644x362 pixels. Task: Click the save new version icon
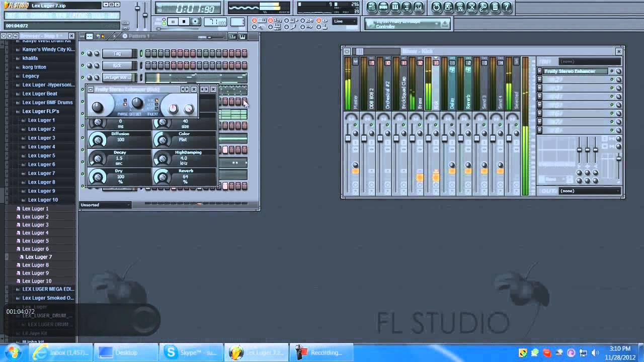(448, 7)
